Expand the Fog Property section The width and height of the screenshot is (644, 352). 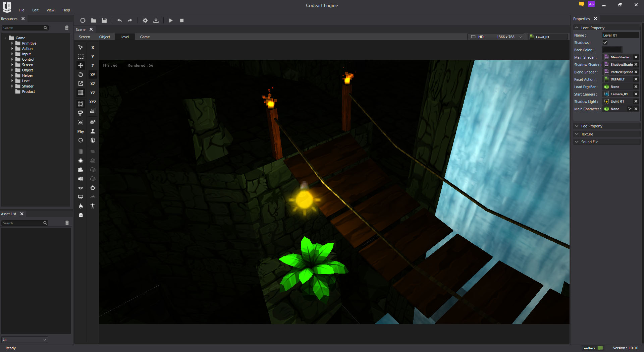click(591, 126)
